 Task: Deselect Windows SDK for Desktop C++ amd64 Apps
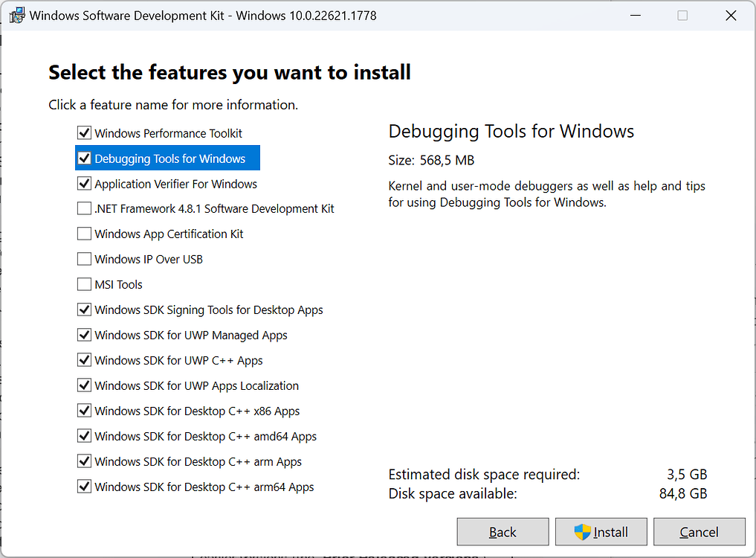(x=84, y=436)
